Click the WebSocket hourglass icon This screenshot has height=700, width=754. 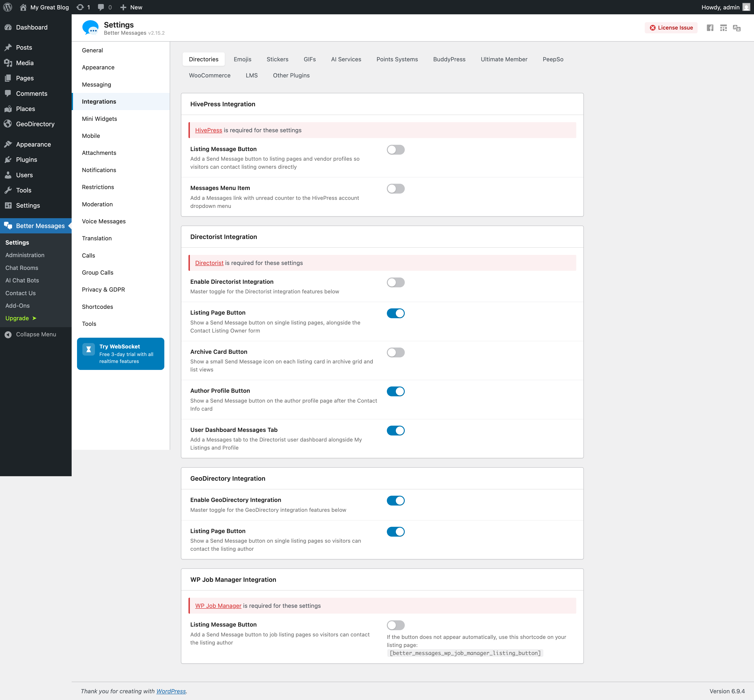pyautogui.click(x=89, y=349)
